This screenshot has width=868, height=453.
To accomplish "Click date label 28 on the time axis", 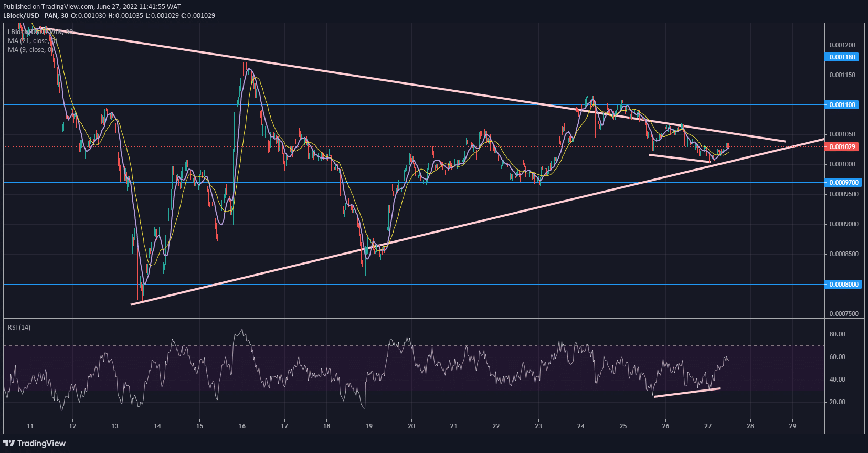I will pyautogui.click(x=750, y=426).
